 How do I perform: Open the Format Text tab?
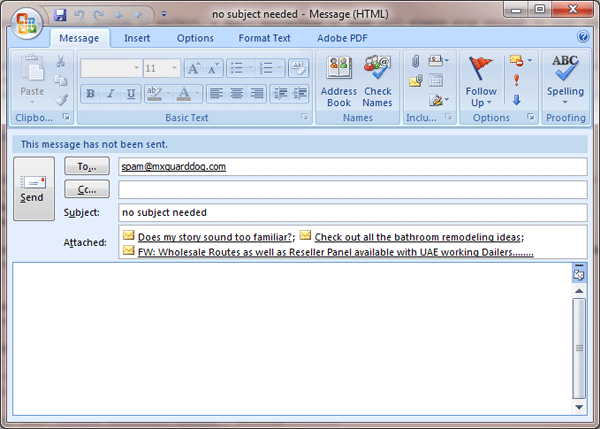tap(264, 38)
